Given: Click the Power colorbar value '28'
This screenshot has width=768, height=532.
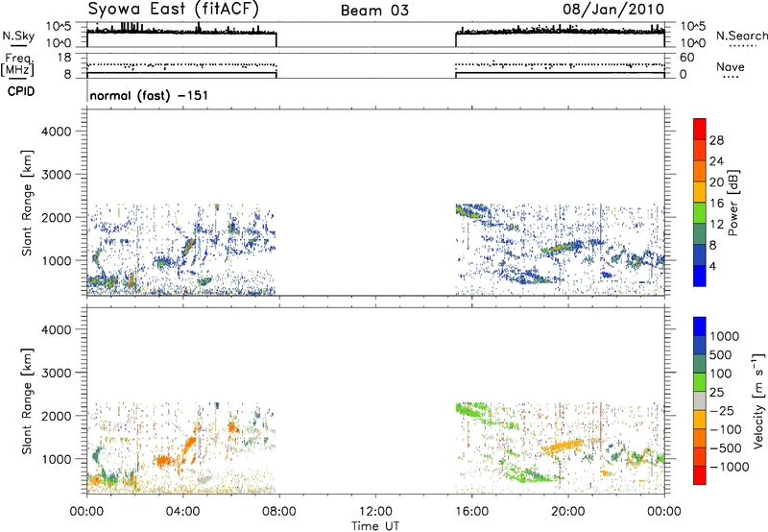Looking at the screenshot, I should tap(716, 140).
